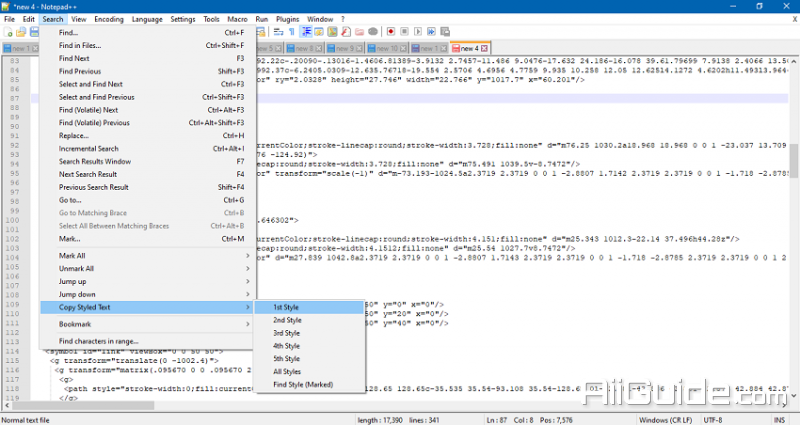The height and width of the screenshot is (425, 800).
Task: Toggle Show All Characters pilcrow icon
Action: pos(292,32)
